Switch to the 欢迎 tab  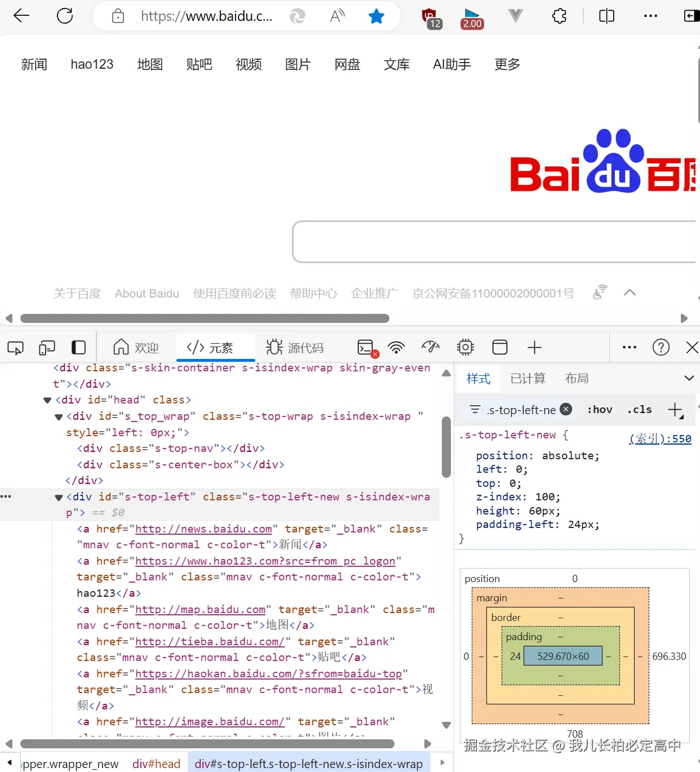[136, 348]
